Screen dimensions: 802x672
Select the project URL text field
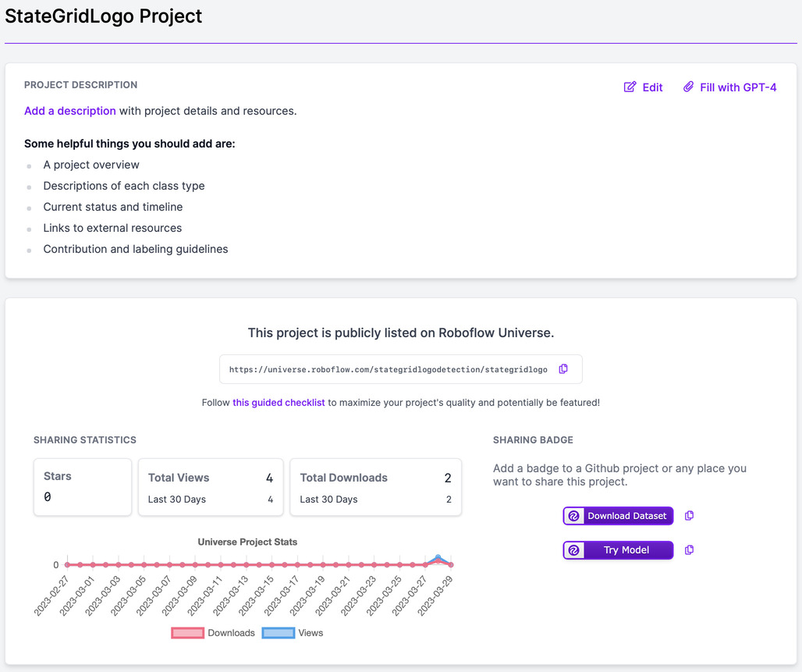pos(388,369)
